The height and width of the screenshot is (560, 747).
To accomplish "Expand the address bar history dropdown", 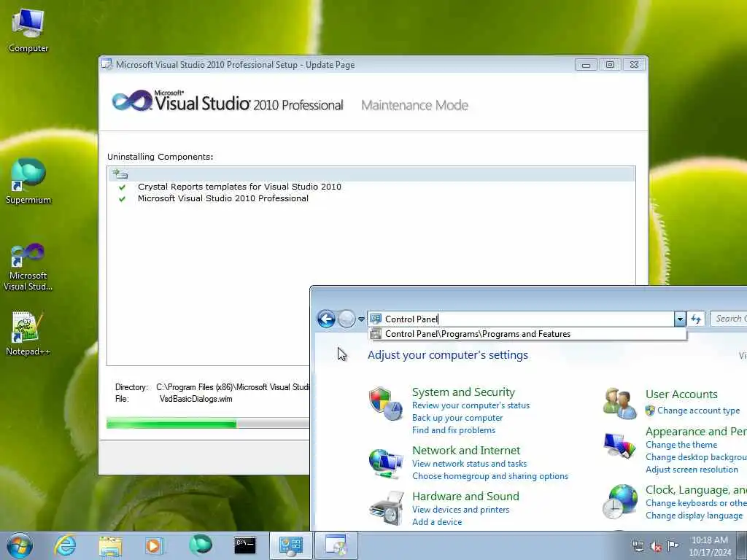I will tap(680, 319).
